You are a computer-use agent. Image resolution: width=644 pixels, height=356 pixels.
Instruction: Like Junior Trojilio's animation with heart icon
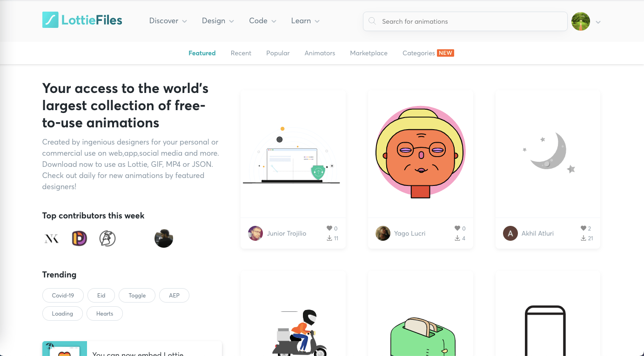tap(329, 228)
